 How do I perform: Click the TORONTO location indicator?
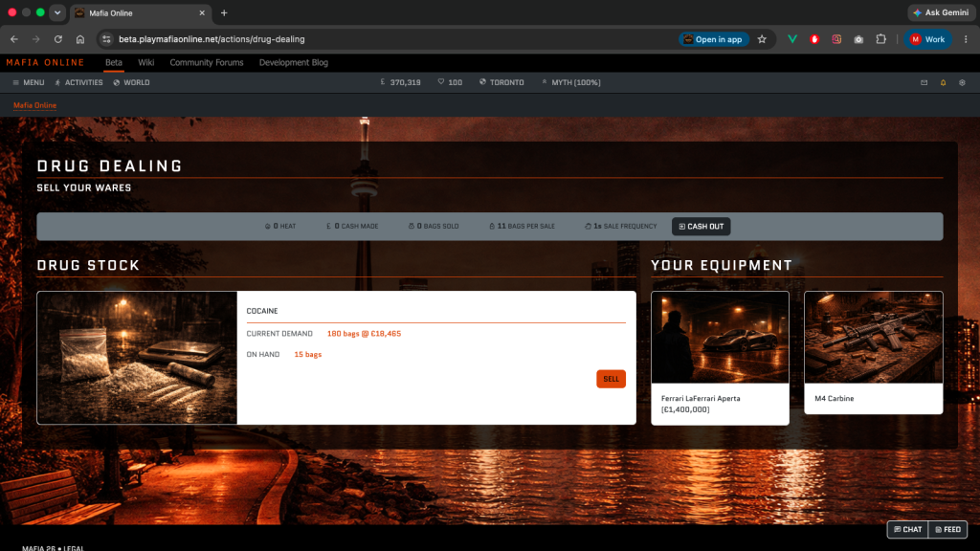click(x=501, y=82)
